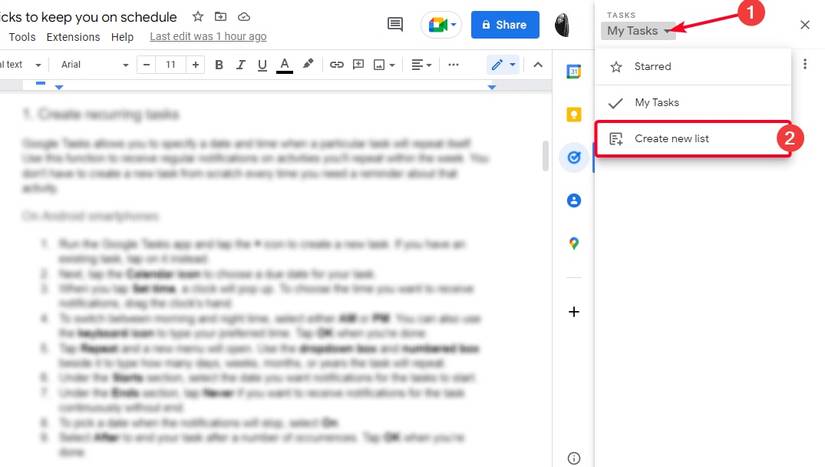Image resolution: width=825 pixels, height=467 pixels.
Task: Star the document title
Action: pos(198,17)
